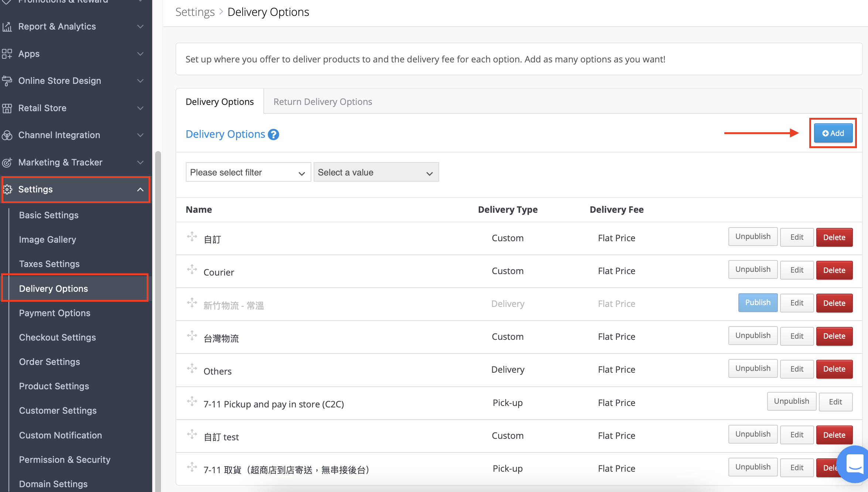Image resolution: width=868 pixels, height=492 pixels.
Task: Click the drag handle for 7-11 Pickup C2C row
Action: (192, 402)
